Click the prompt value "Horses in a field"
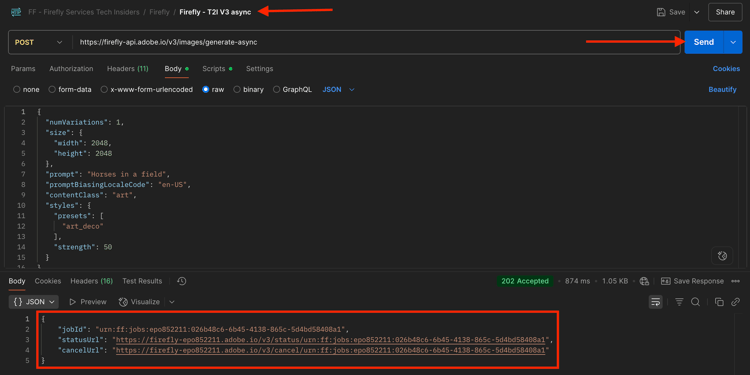The width and height of the screenshot is (750, 375). pos(128,174)
